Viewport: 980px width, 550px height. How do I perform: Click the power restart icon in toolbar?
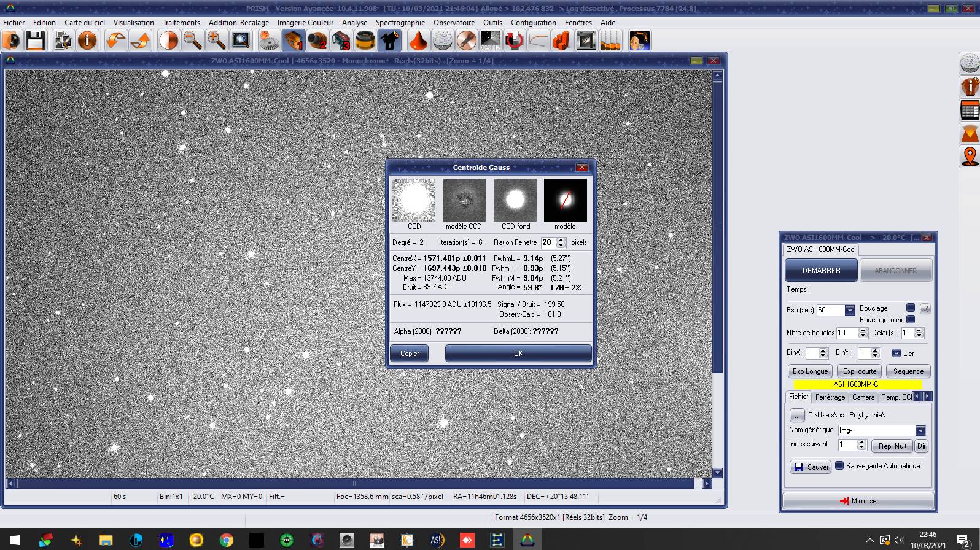[x=514, y=41]
